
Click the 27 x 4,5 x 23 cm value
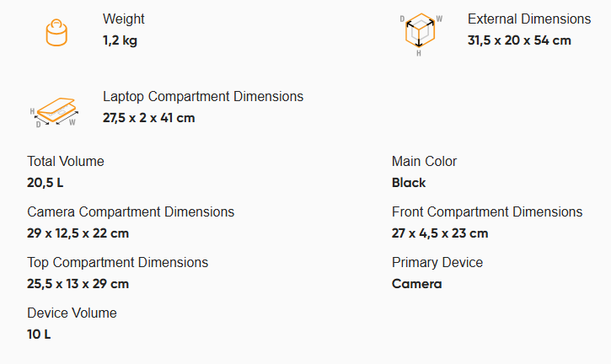tap(440, 233)
